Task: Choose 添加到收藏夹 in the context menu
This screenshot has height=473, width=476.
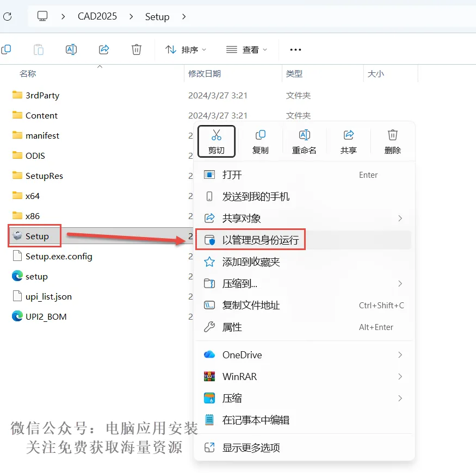Action: tap(304, 262)
